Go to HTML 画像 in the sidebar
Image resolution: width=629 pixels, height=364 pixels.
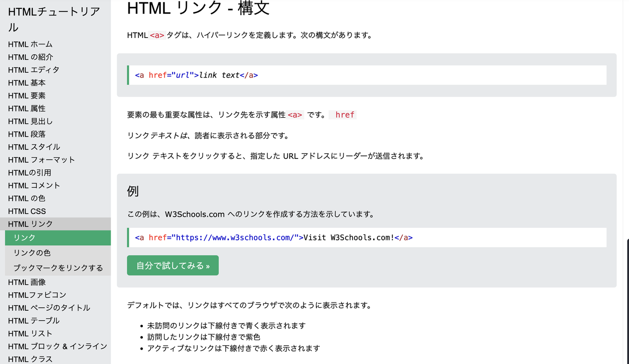point(27,282)
